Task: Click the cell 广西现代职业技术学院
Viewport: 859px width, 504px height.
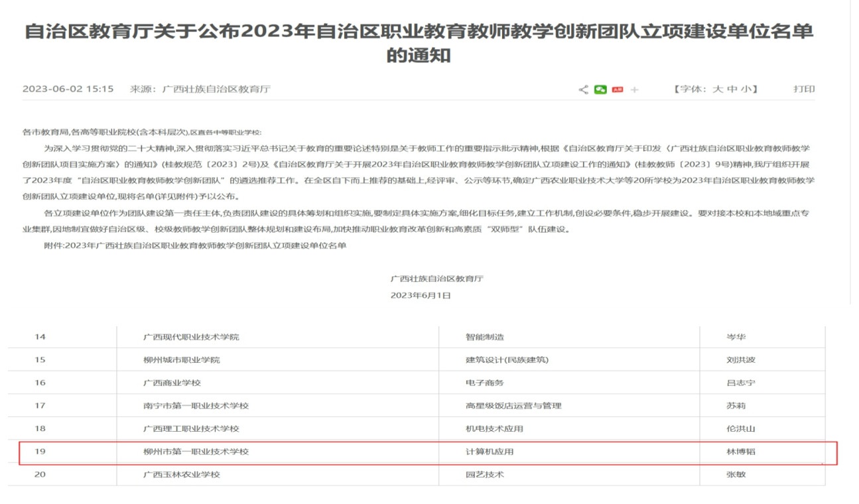Action: pyautogui.click(x=191, y=337)
